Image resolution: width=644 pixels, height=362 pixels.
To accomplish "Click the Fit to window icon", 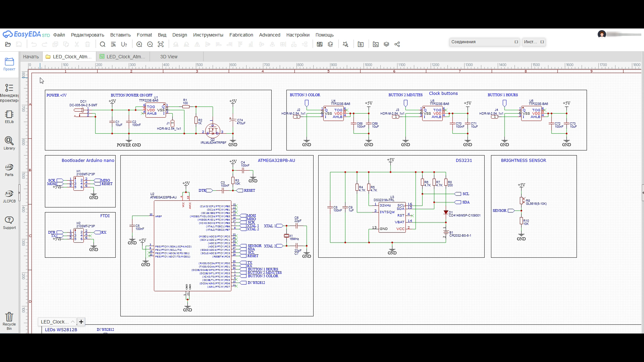I will point(161,44).
